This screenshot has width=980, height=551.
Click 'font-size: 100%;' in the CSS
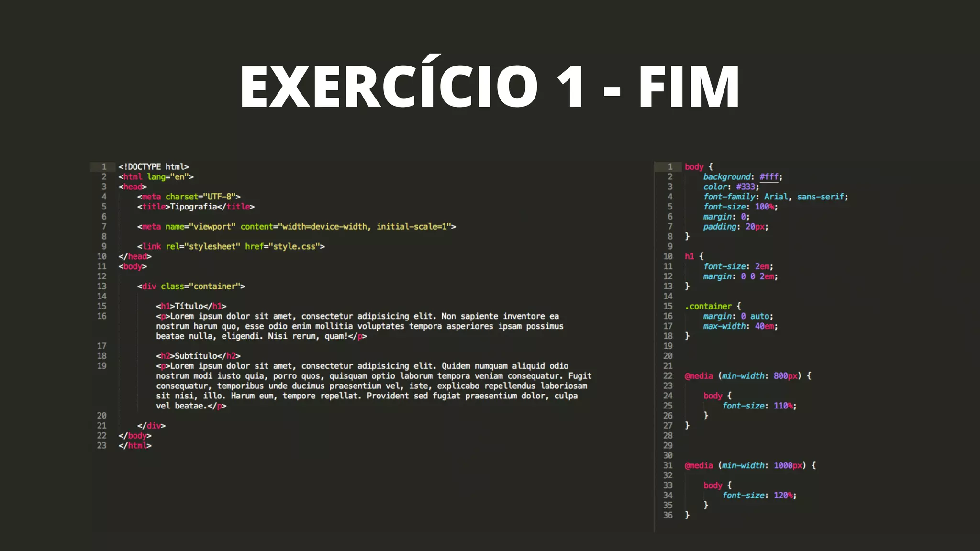[x=740, y=207]
